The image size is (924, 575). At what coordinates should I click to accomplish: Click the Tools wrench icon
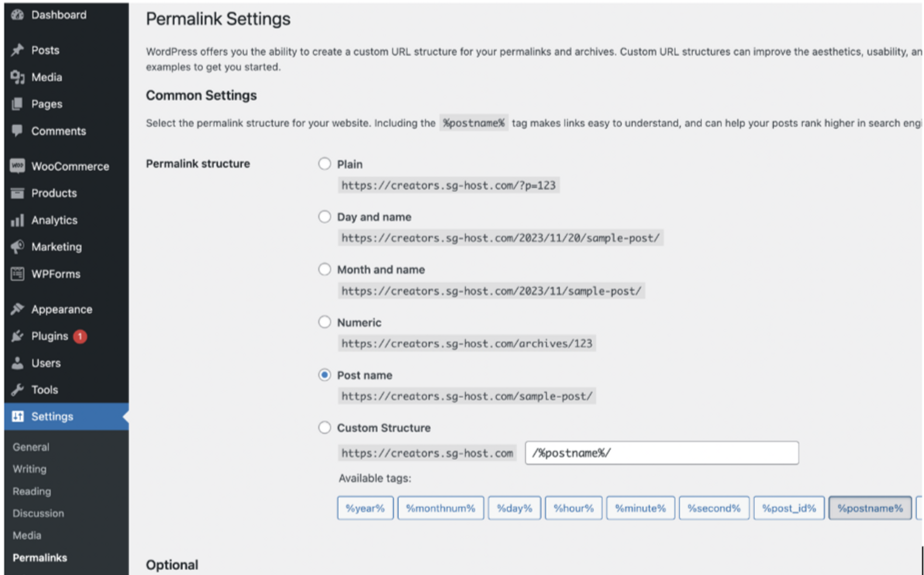pos(17,390)
